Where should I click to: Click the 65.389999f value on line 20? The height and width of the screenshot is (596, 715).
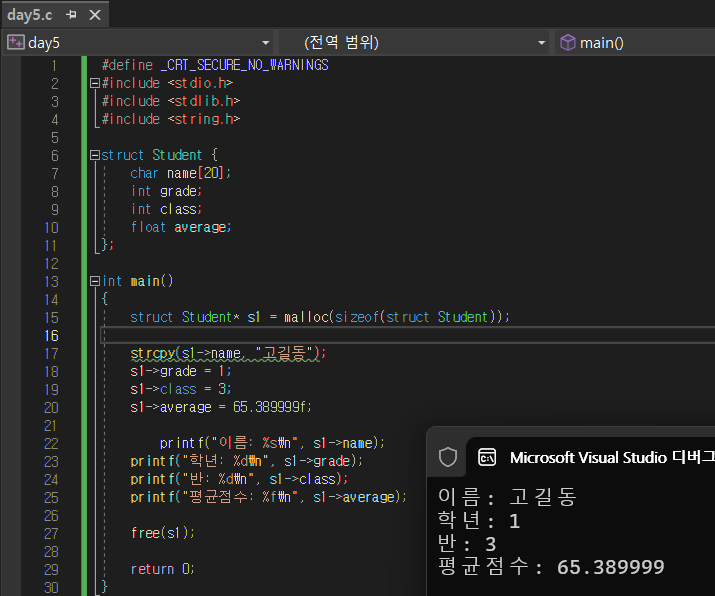click(x=269, y=407)
